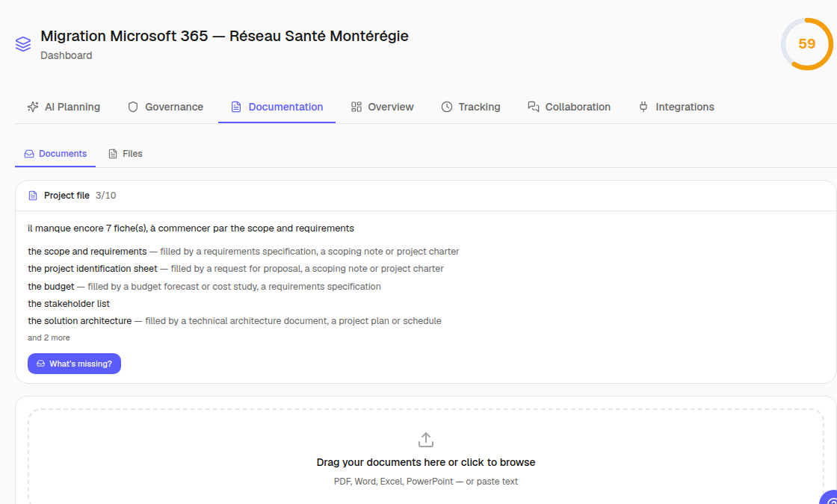Click 'the project identification sheet' row
Viewport: 837px width, 504px height.
235,269
